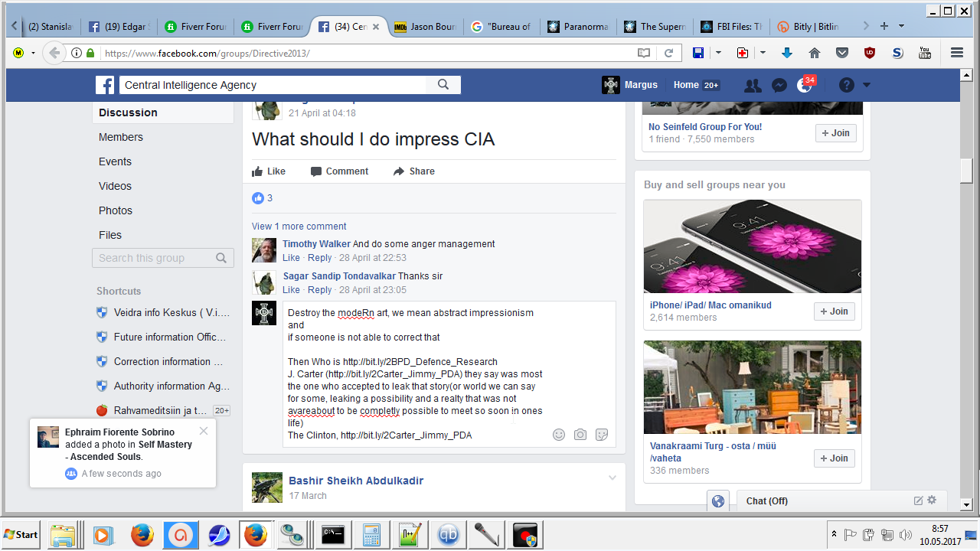Open the Quick Help question mark
980x551 pixels.
[x=846, y=86]
